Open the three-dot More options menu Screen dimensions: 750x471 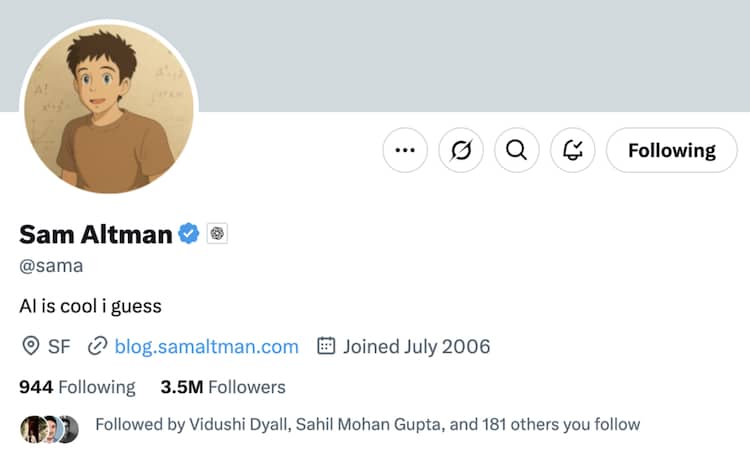tap(405, 150)
